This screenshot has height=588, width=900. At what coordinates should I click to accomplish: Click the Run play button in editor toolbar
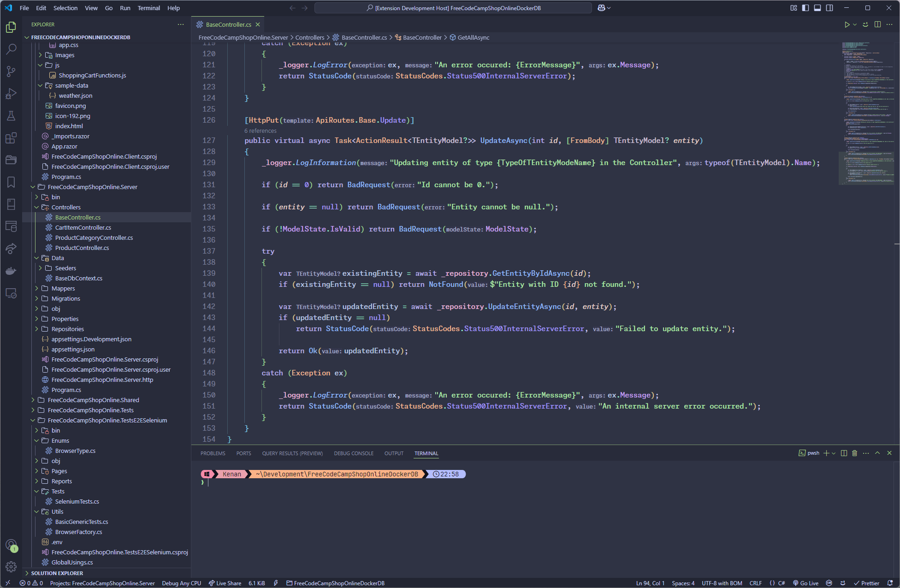click(x=847, y=24)
